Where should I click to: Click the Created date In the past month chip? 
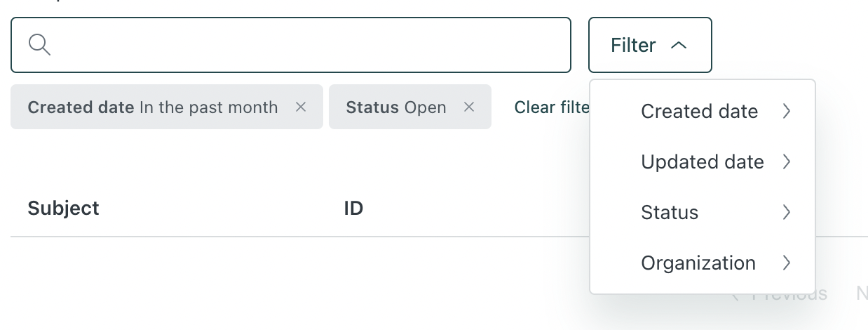click(152, 107)
